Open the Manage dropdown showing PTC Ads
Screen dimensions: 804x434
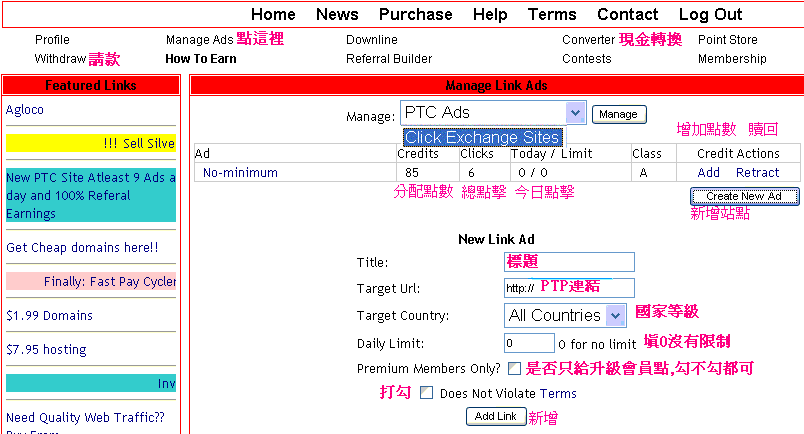492,113
